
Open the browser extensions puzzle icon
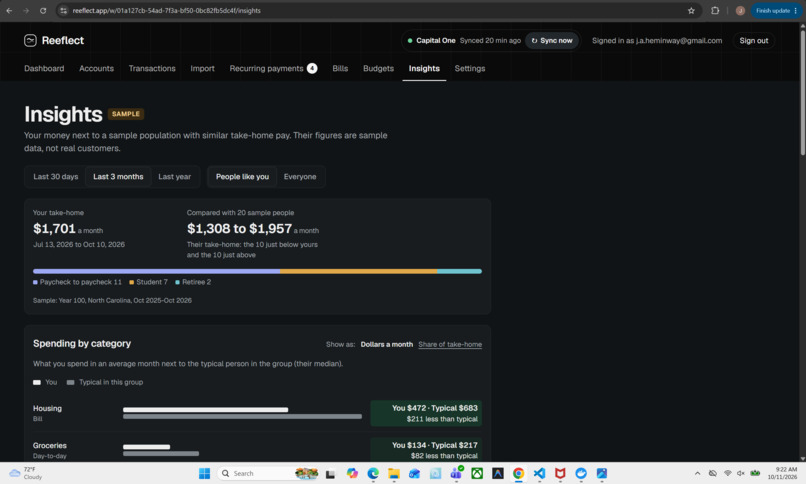click(715, 10)
